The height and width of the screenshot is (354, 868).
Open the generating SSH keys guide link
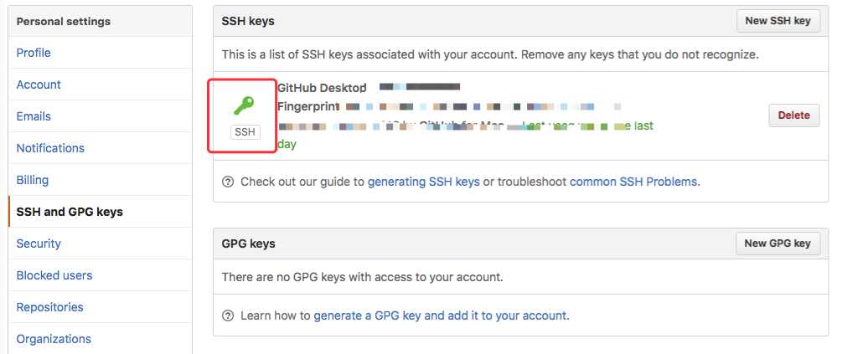pyautogui.click(x=423, y=182)
